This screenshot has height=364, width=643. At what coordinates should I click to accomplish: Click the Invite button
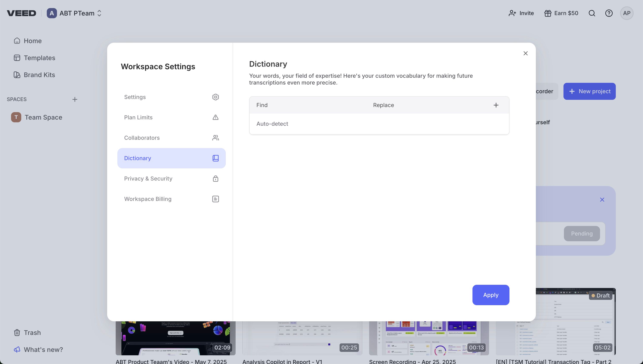521,13
